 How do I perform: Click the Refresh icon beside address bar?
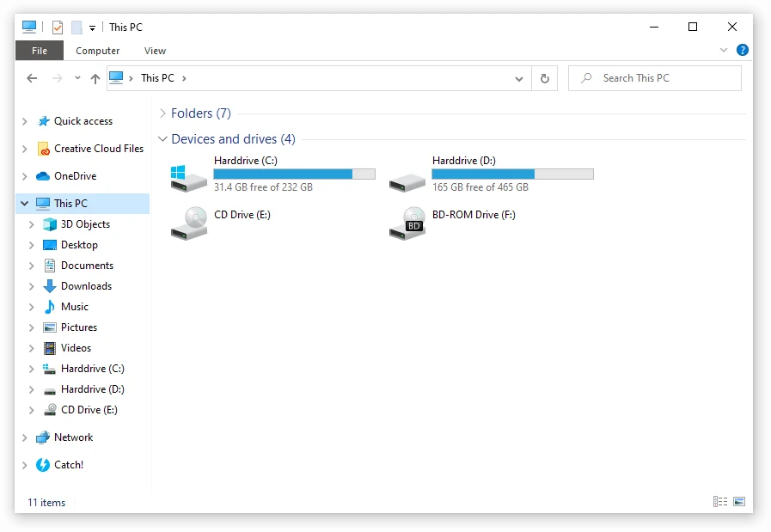point(544,79)
